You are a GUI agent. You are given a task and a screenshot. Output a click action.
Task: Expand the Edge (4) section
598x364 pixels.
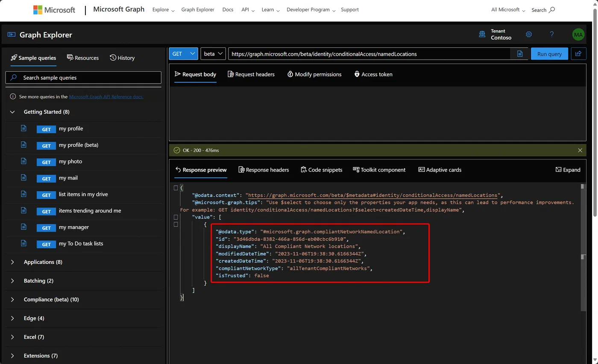click(12, 318)
